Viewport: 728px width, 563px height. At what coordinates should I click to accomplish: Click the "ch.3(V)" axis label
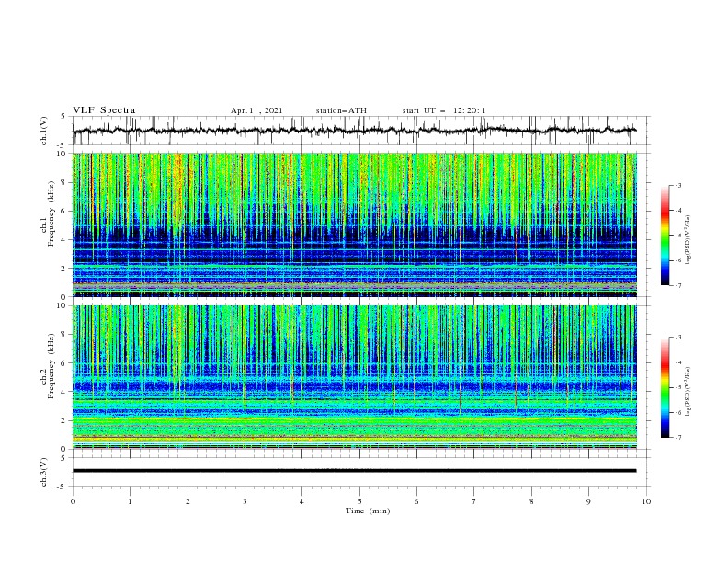[x=44, y=472]
